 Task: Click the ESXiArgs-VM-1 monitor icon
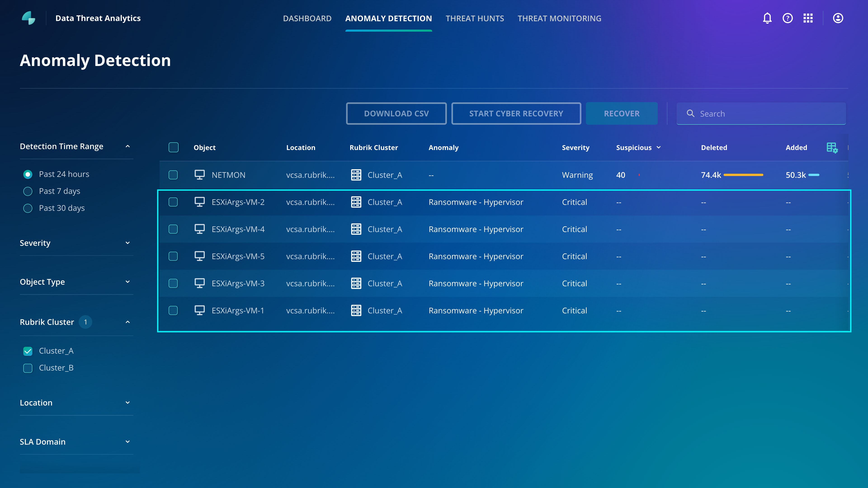point(199,310)
